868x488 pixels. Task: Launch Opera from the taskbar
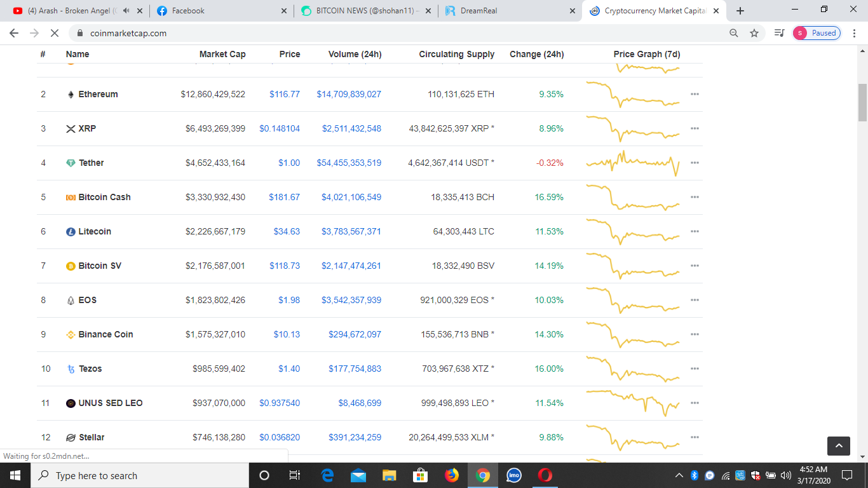545,475
